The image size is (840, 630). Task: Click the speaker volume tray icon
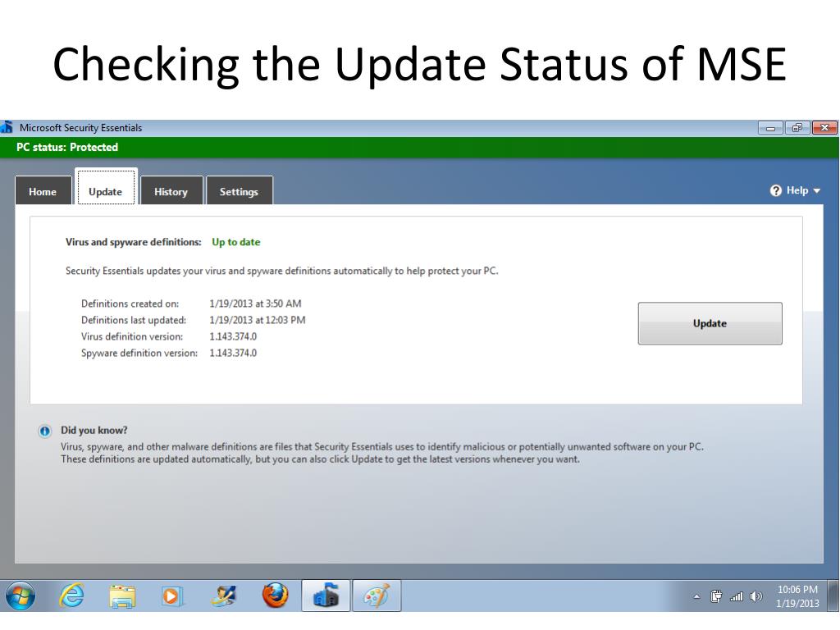[756, 596]
